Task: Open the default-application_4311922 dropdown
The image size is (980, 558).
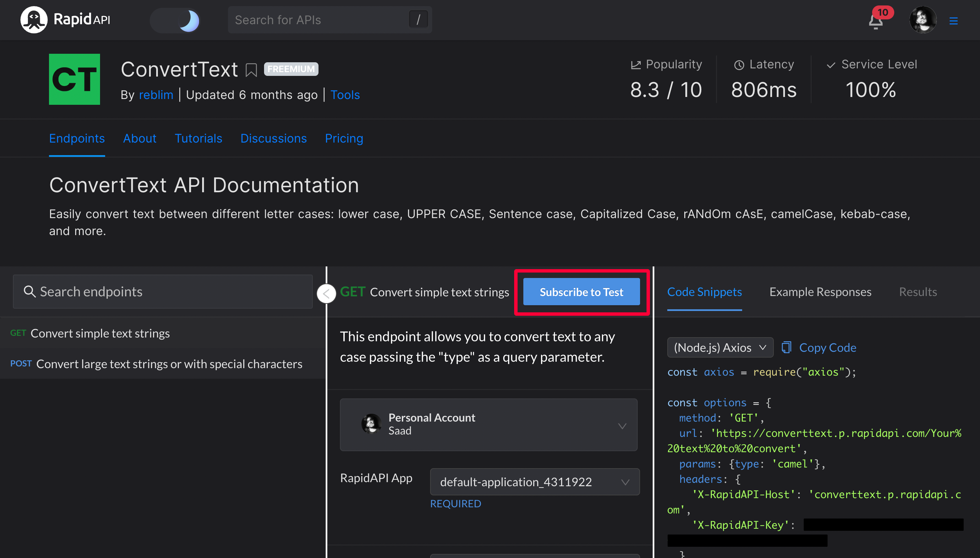Action: [x=534, y=482]
